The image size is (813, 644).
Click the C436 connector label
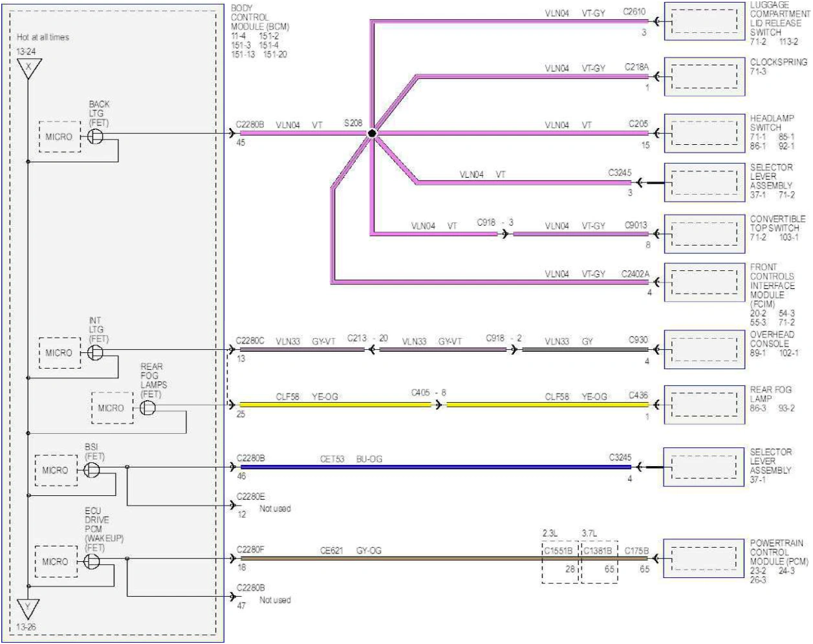click(638, 395)
